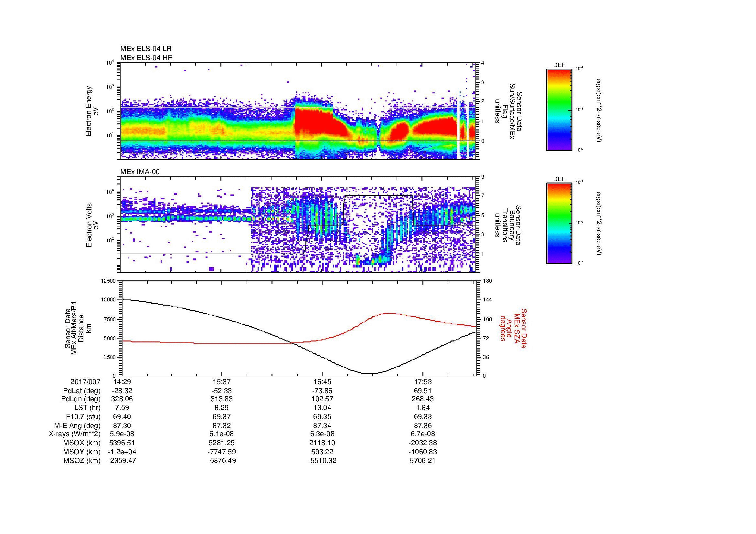This screenshot has height=534, width=756.
Task: Click the MSOZ value -5876.49
Action: [x=222, y=461]
